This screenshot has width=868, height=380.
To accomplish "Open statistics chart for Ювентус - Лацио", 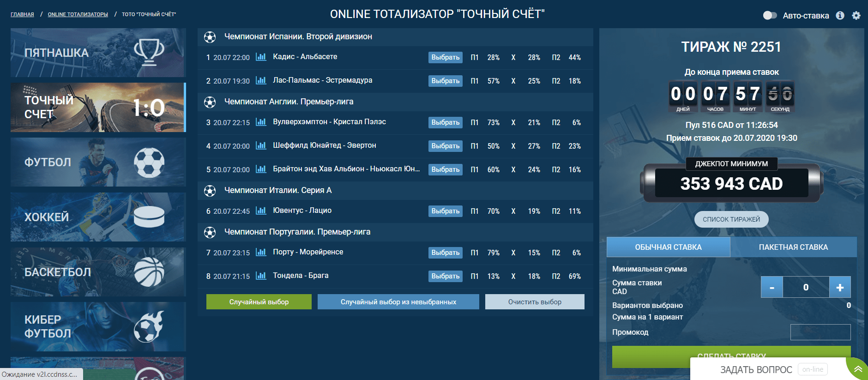I will [x=261, y=211].
